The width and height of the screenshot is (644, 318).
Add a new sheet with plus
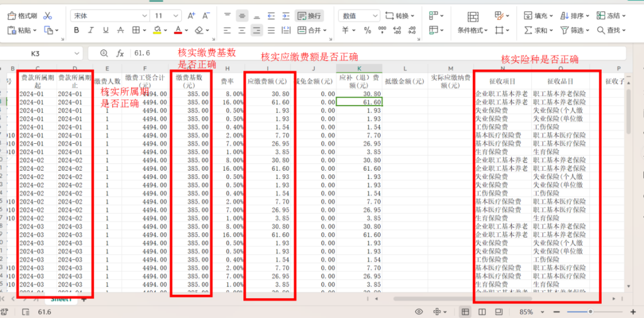point(84,300)
